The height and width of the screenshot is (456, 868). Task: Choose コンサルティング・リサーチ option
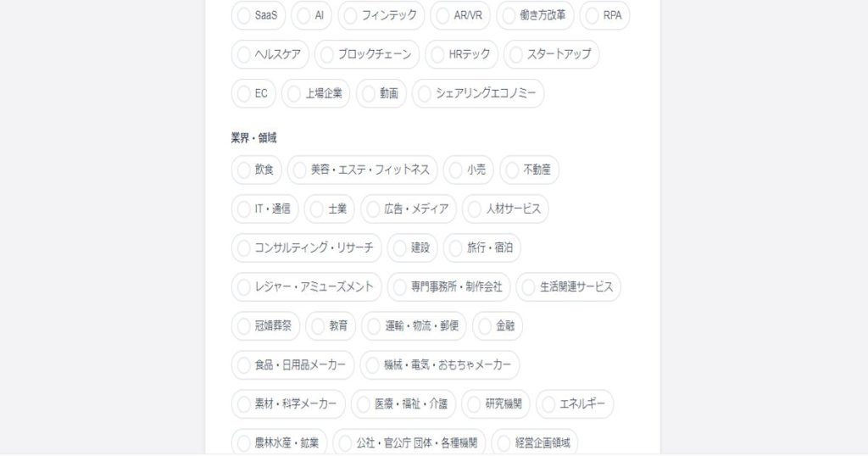(x=306, y=247)
